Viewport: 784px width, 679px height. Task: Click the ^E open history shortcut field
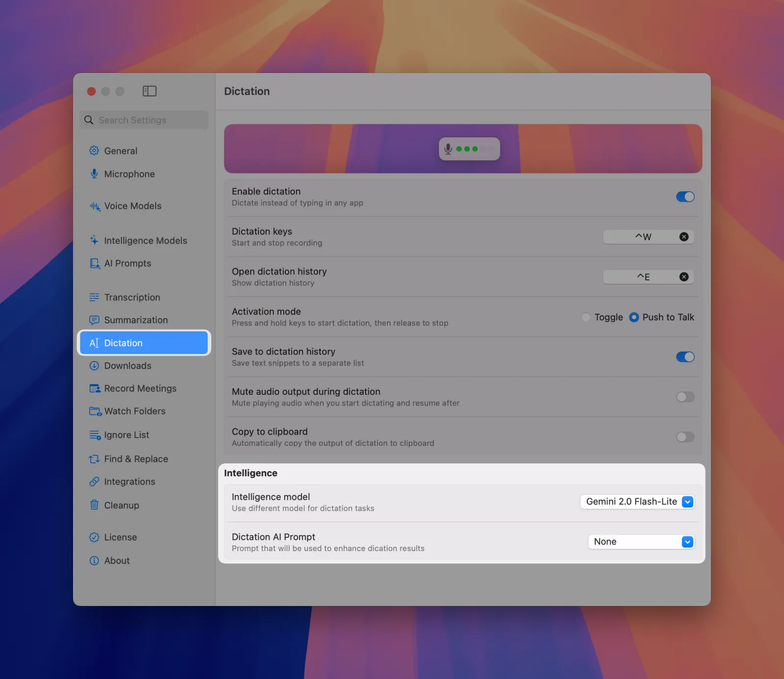click(648, 277)
